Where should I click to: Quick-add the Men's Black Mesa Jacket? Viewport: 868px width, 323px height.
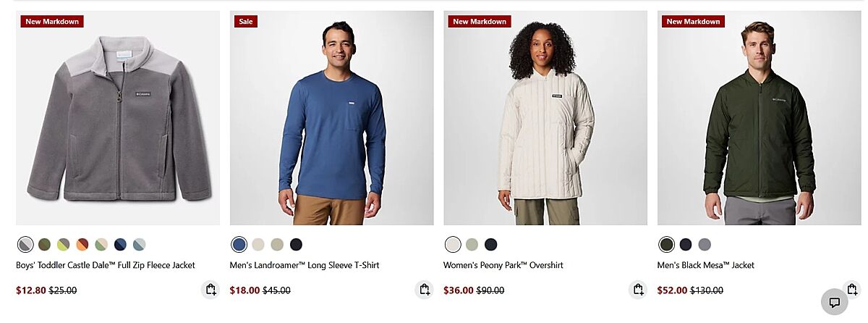pyautogui.click(x=851, y=290)
